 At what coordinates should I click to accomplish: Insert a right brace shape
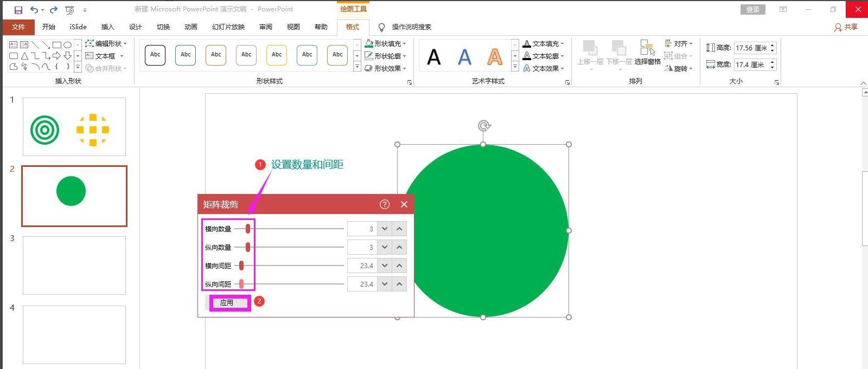[x=68, y=67]
